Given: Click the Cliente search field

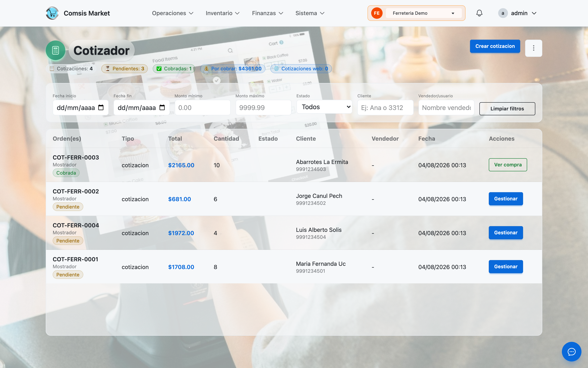Looking at the screenshot, I should (x=385, y=108).
